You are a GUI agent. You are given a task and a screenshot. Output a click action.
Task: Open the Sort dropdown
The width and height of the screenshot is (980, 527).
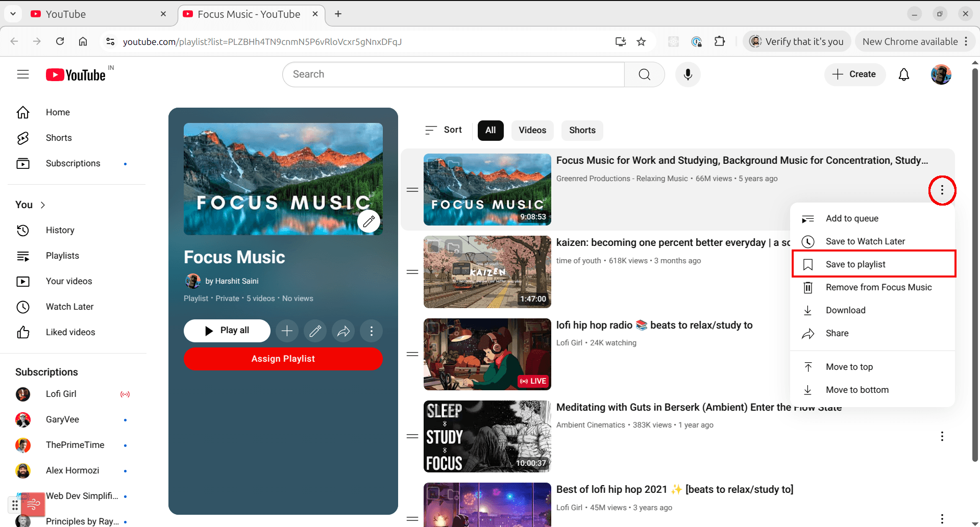443,130
